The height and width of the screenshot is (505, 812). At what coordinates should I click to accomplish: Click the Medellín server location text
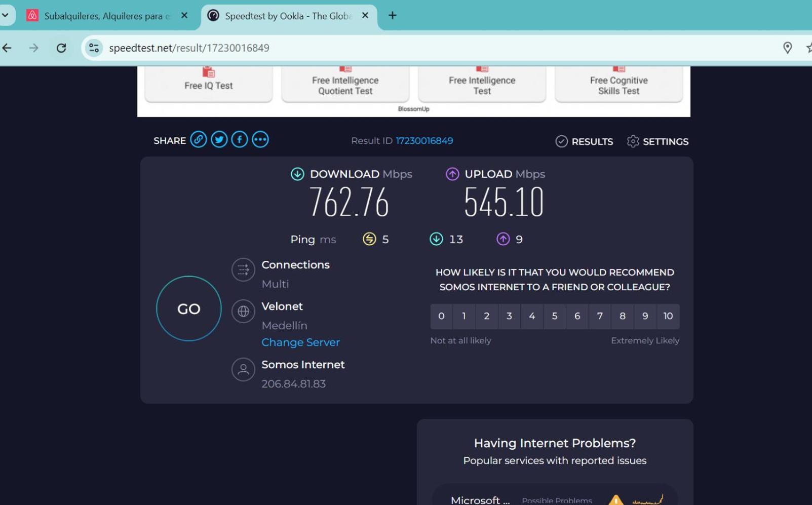pos(284,326)
